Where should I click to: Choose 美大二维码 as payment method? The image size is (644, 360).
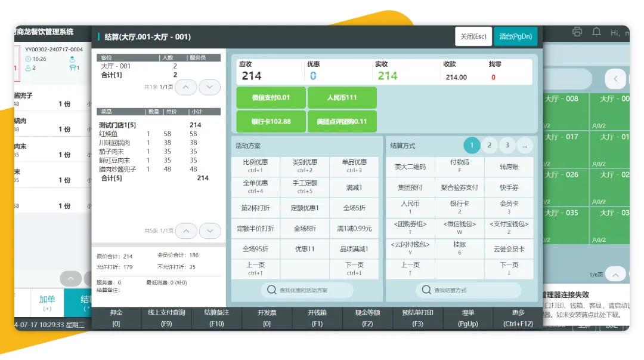(x=410, y=167)
